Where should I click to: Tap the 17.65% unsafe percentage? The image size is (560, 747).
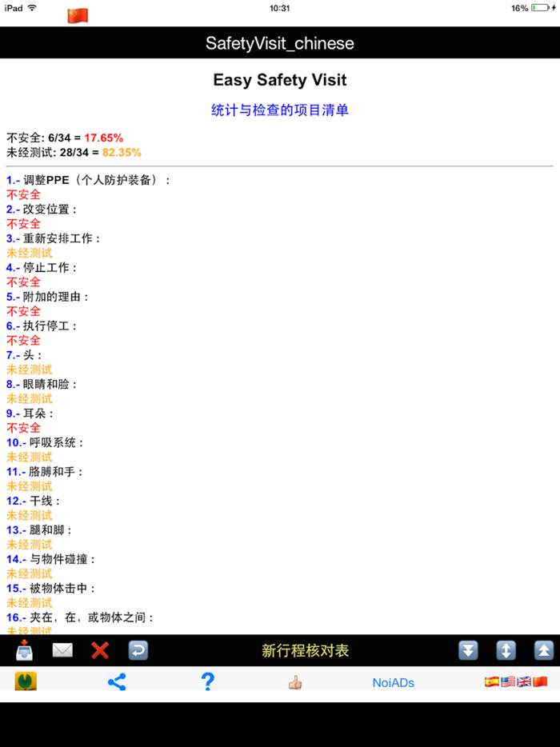(x=104, y=138)
